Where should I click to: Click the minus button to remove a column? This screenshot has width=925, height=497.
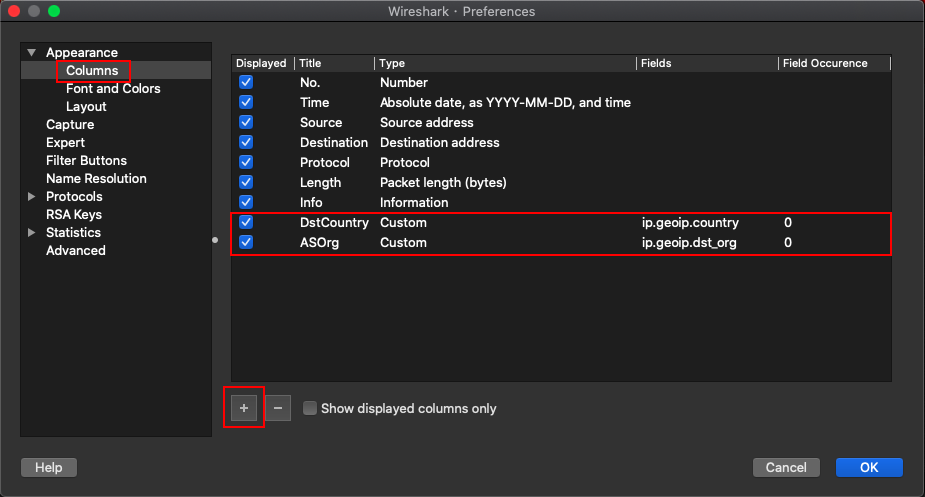[x=278, y=408]
